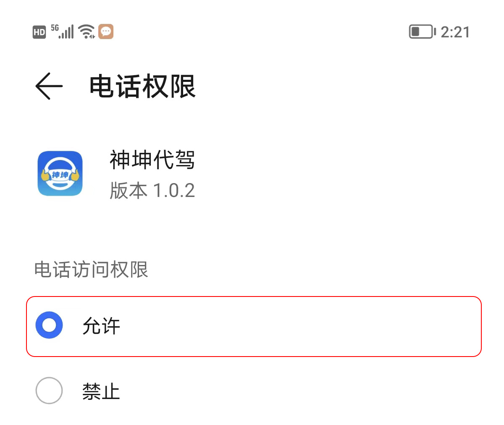The width and height of the screenshot is (504, 425).
Task: Tap the 电话访问权限 section header
Action: pyautogui.click(x=91, y=270)
